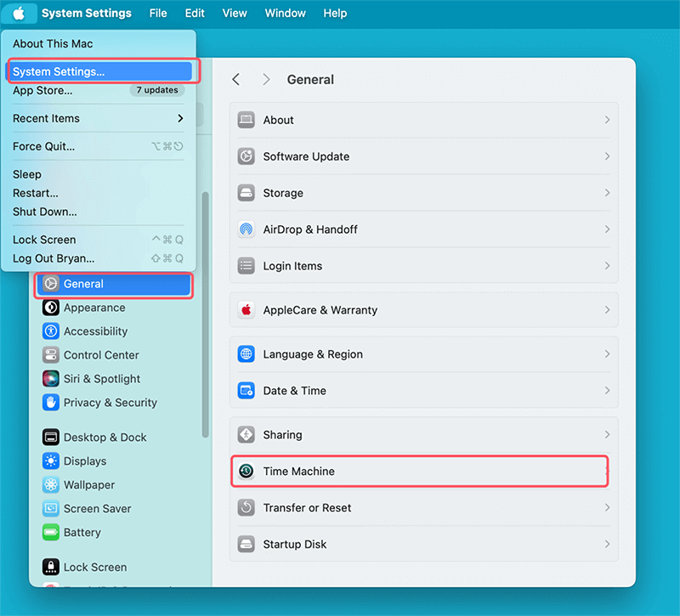This screenshot has width=680, height=616.
Task: Choose System Settings… from Apple menu
Action: click(x=59, y=71)
